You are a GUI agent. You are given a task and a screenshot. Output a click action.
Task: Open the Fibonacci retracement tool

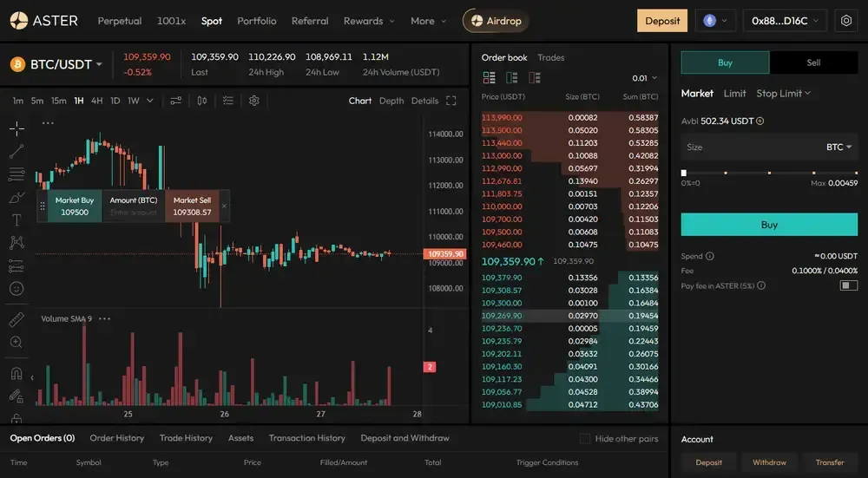click(16, 174)
